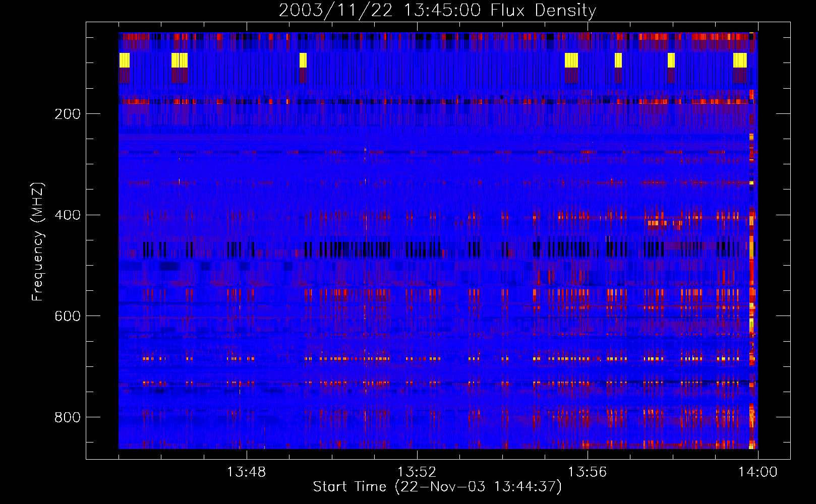Click the 600 frequency tick label

click(x=68, y=316)
